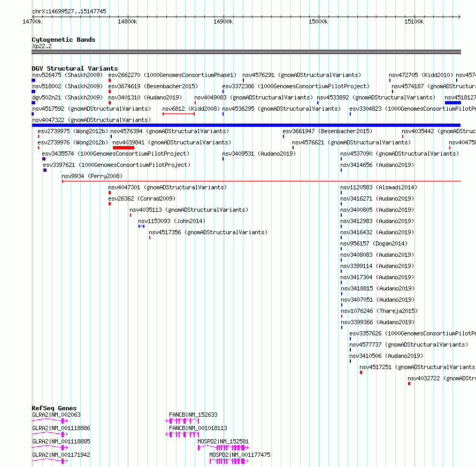This screenshot has height=467, width=476.
Task: Open nsv3416271 (Audano2019) label
Action: point(377,198)
